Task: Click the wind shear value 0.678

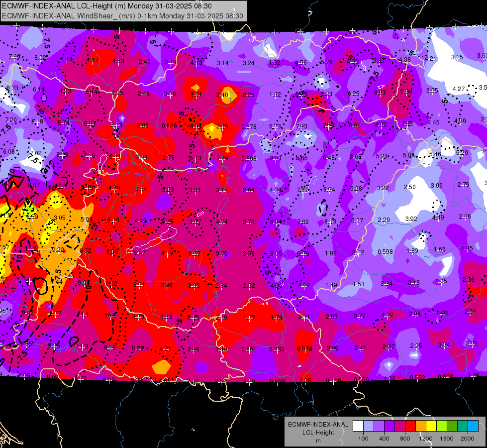Action: [x=249, y=126]
